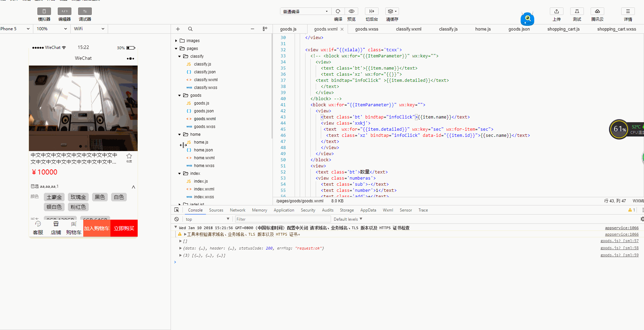Collapse the file tree sidebar icon

tap(265, 29)
